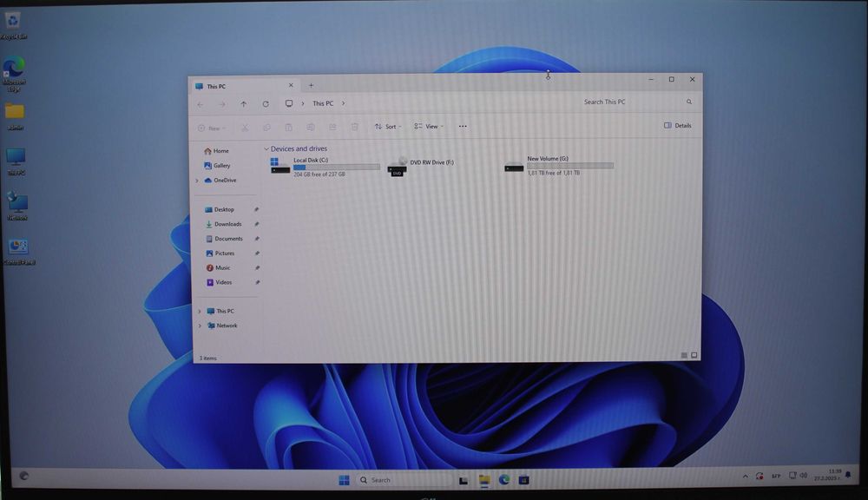Open See more (three dots) menu
This screenshot has height=500, width=868.
tap(463, 126)
